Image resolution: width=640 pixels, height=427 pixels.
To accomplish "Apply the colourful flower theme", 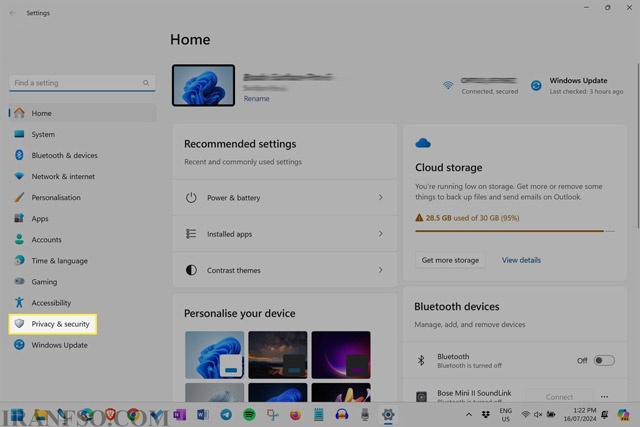I will (341, 392).
